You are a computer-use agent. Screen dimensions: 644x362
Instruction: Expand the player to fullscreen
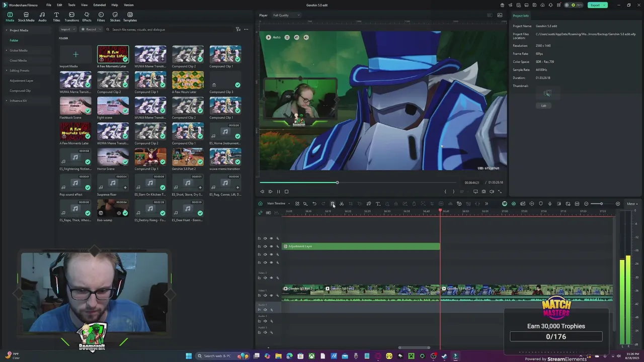click(x=500, y=192)
